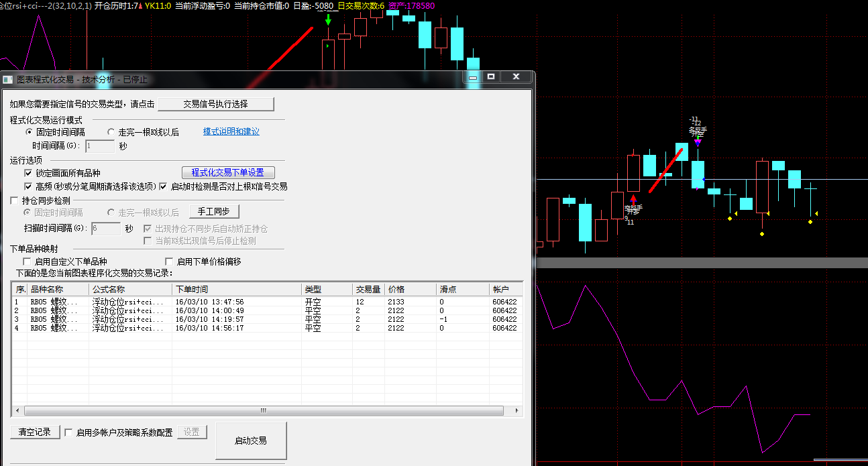868x466 pixels.
Task: Sort by the 下单时间 column header
Action: (237, 290)
